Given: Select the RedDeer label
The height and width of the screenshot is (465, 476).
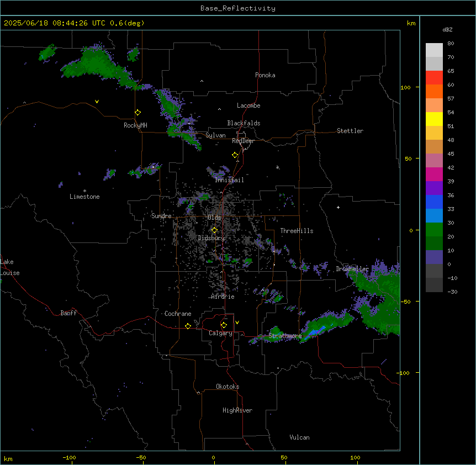Looking at the screenshot, I should pos(243,141).
